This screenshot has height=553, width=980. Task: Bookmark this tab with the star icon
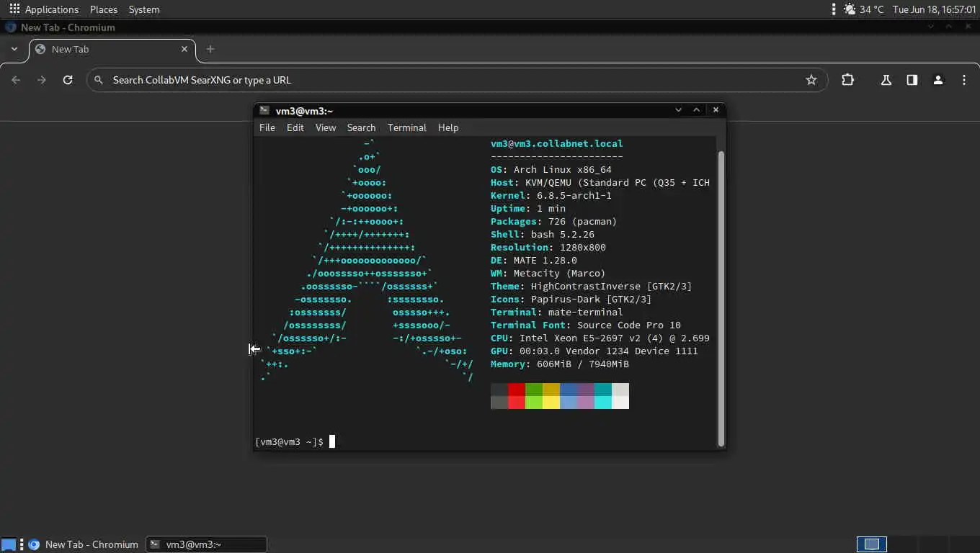click(811, 80)
